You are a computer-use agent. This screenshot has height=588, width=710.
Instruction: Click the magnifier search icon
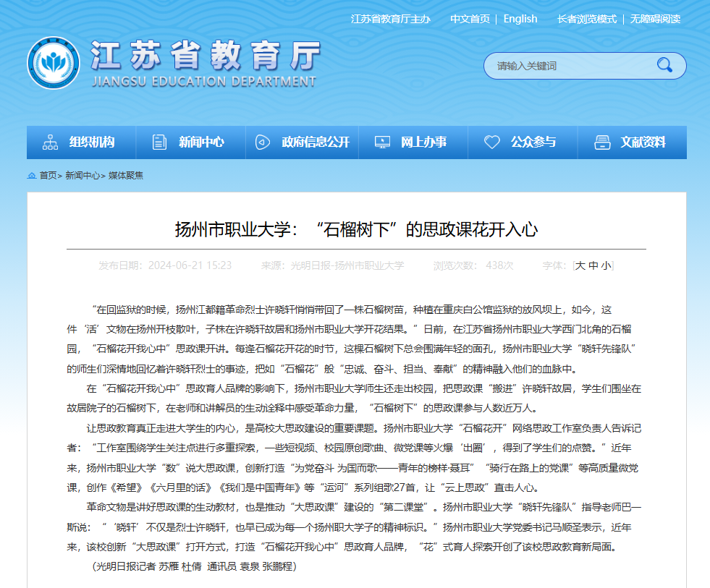(x=664, y=66)
